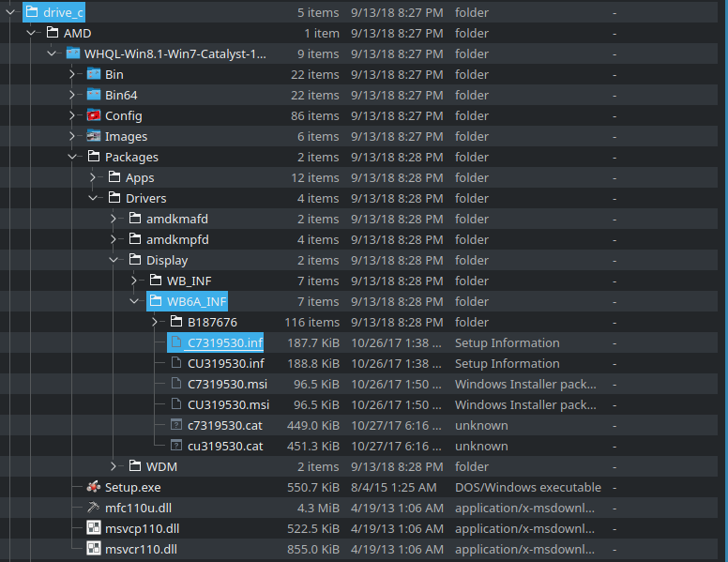Select the msvcr110.dll file name
The width and height of the screenshot is (728, 562).
point(141,549)
